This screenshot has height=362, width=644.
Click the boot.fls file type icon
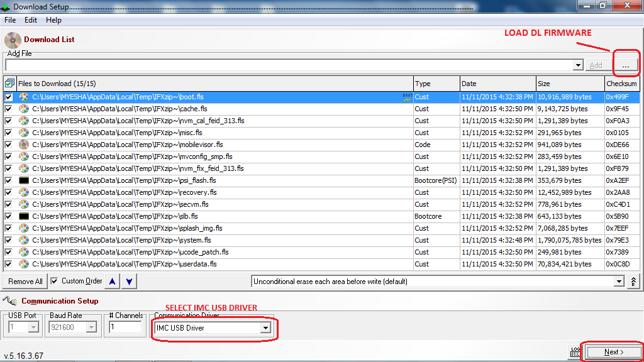(24, 97)
